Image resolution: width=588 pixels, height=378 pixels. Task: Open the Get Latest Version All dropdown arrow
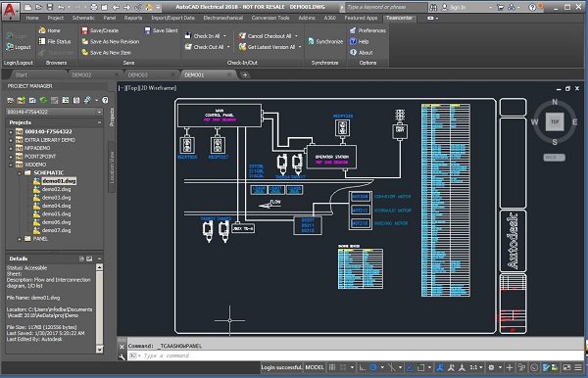click(x=300, y=47)
